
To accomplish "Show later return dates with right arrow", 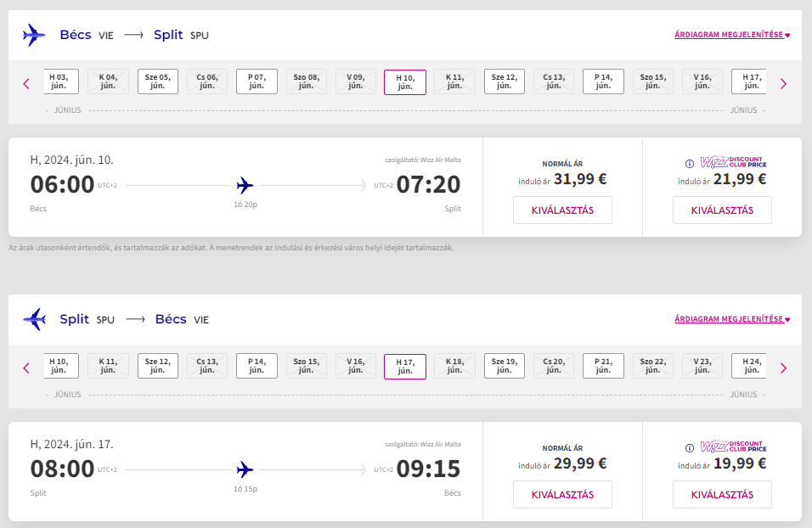I will click(783, 368).
